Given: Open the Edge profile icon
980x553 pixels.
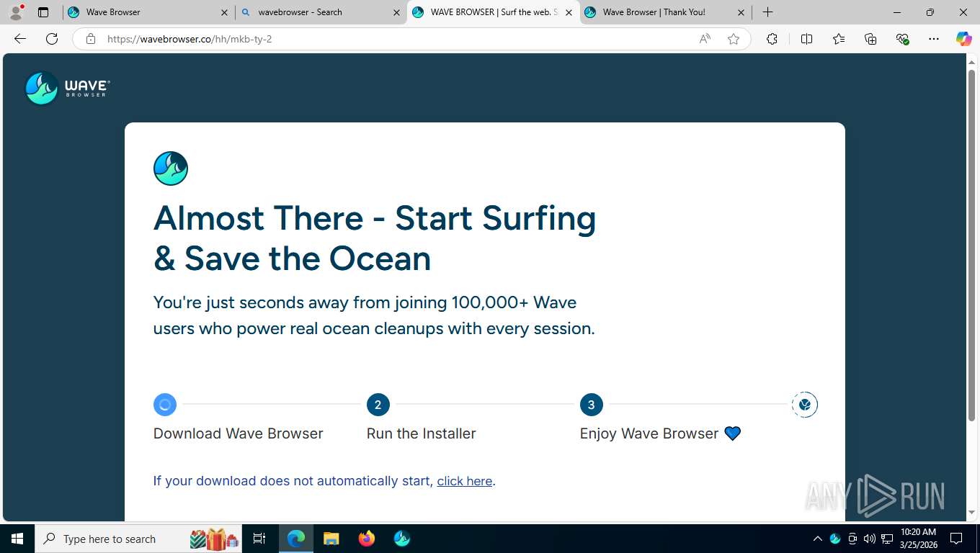Looking at the screenshot, I should click(16, 12).
